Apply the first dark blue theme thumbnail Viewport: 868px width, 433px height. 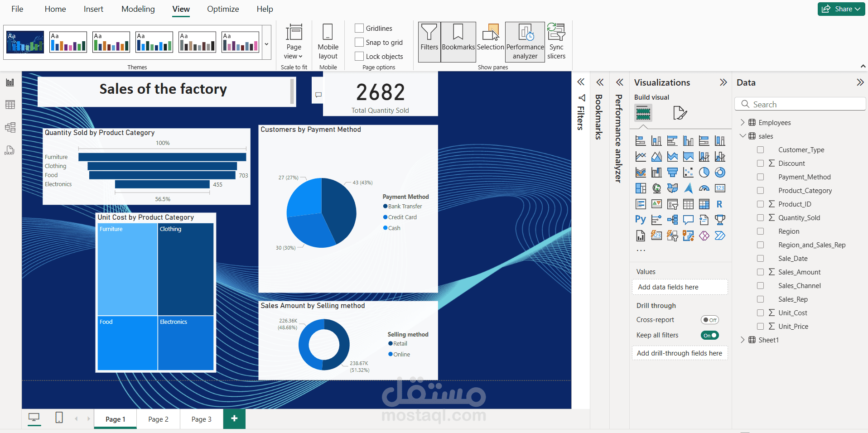pos(25,42)
